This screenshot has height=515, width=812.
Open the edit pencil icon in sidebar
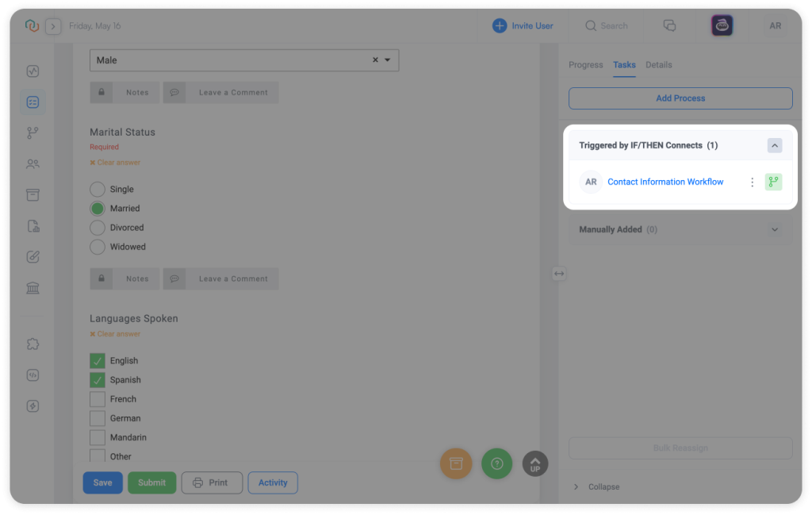click(x=33, y=257)
